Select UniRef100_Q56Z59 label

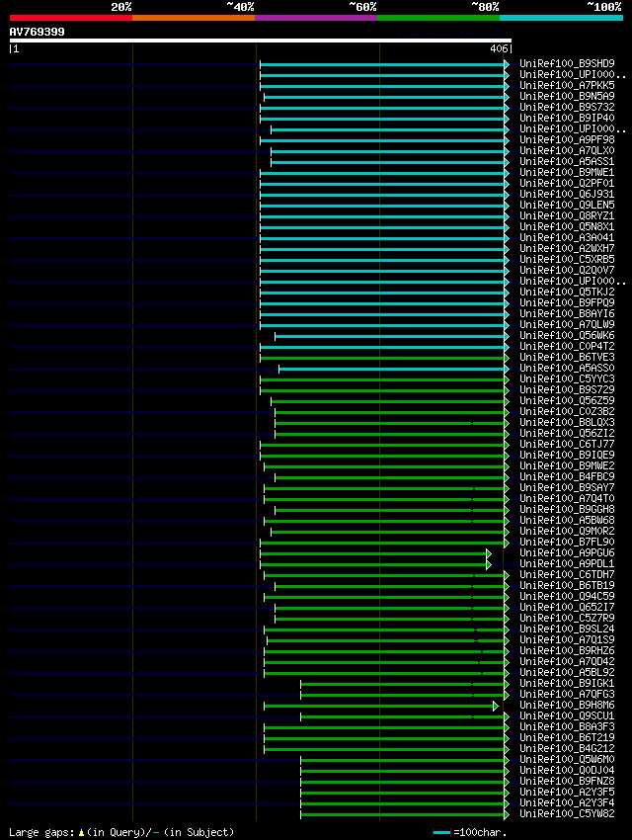[x=567, y=400]
